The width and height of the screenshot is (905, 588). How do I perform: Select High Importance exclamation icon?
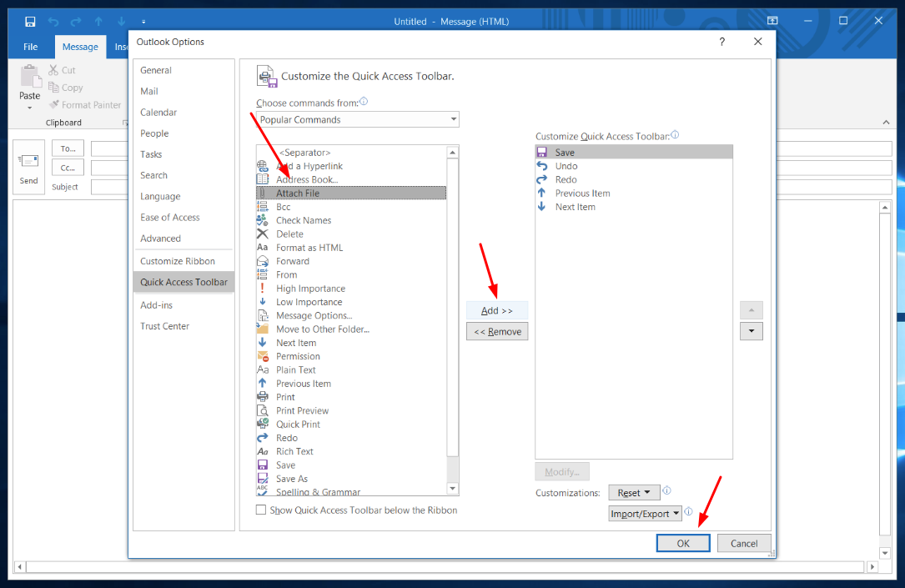click(x=263, y=288)
